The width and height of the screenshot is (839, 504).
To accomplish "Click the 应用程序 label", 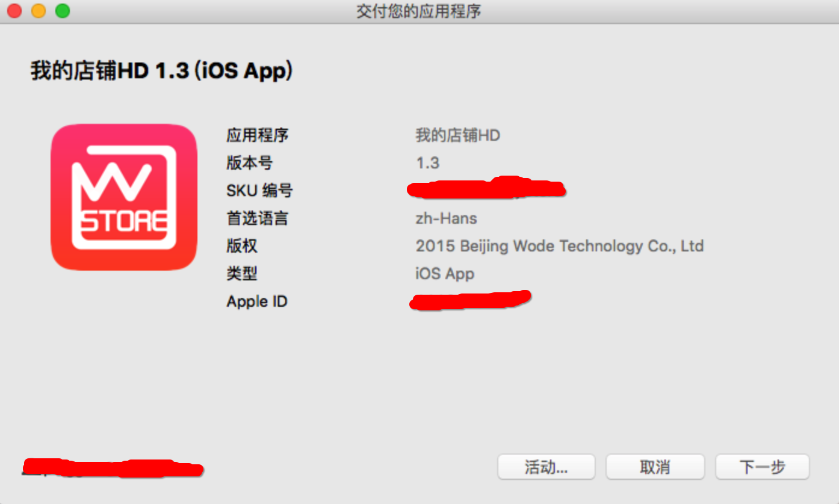I will click(x=258, y=135).
